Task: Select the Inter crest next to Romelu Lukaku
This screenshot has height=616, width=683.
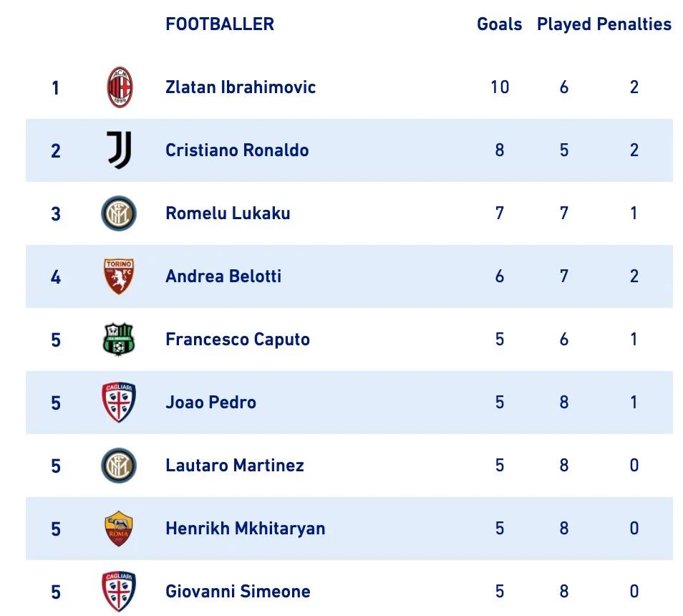Action: 119,213
